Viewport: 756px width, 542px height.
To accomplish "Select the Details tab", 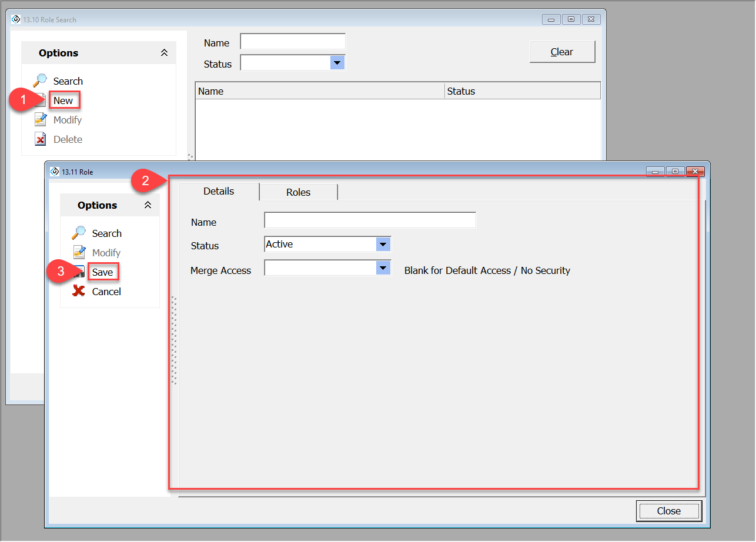I will [219, 191].
